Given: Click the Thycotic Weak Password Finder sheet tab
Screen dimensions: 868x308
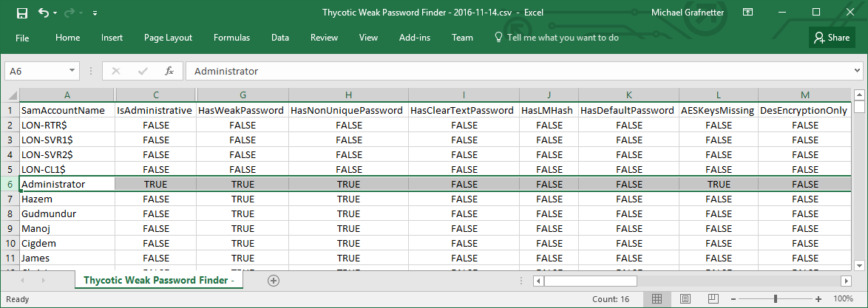Looking at the screenshot, I should click(159, 281).
